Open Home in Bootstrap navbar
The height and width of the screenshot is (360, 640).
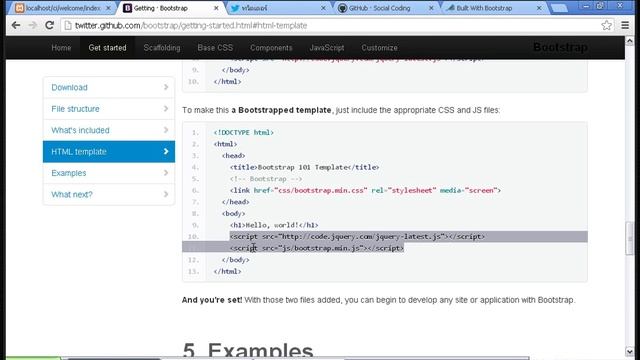point(61,48)
